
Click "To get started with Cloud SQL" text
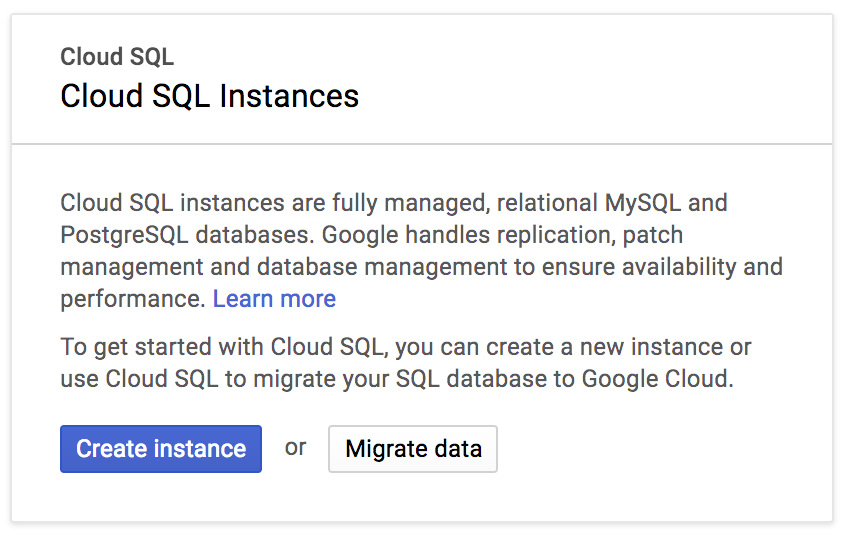coord(223,347)
